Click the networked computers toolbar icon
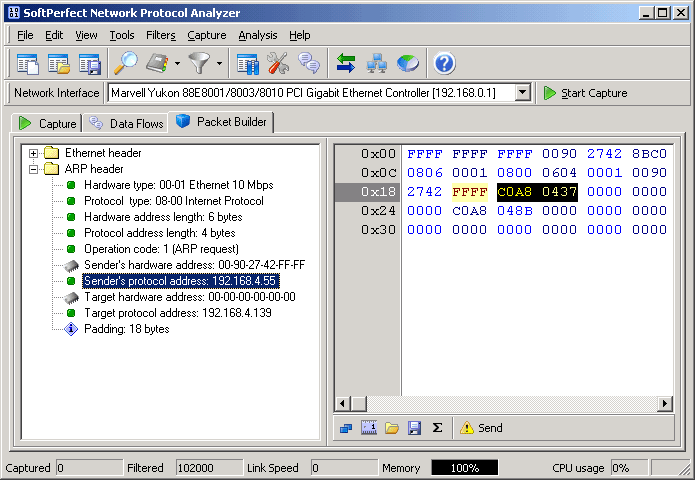This screenshot has width=695, height=480. coord(377,63)
